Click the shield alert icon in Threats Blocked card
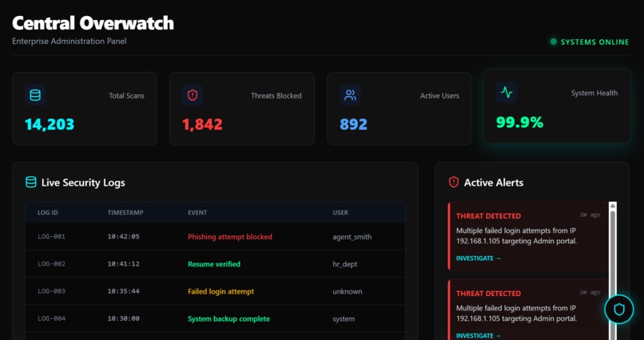Viewport: 644px width, 340px height. click(x=193, y=95)
